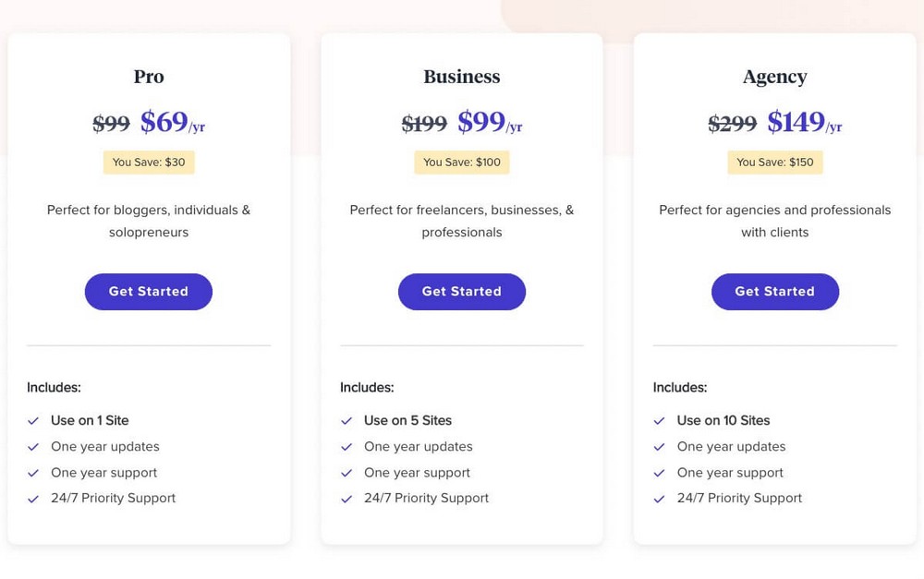Click checkmark icon beside Use on 10 Sites
Image resolution: width=924 pixels, height=579 pixels.
[660, 421]
